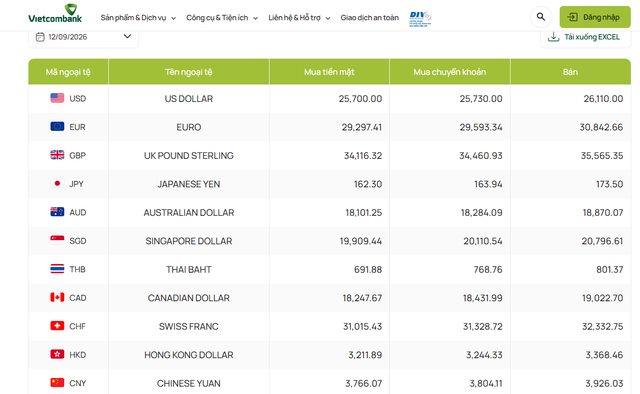Select the SINGAPORE DOLLAR cell
Image resolution: width=640 pixels, height=394 pixels.
click(x=189, y=241)
